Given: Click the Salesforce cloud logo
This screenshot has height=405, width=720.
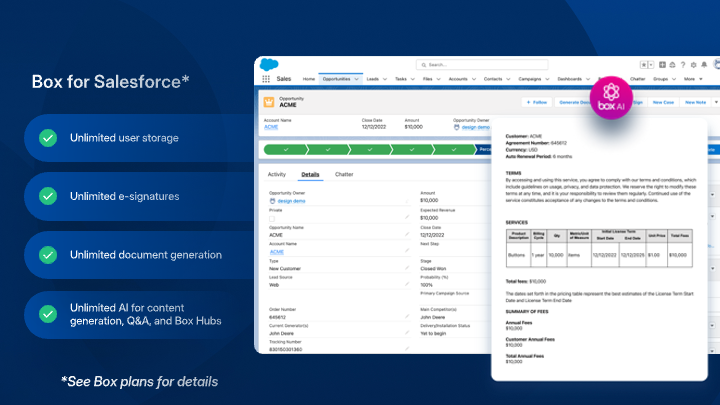Looking at the screenshot, I should coord(267,64).
